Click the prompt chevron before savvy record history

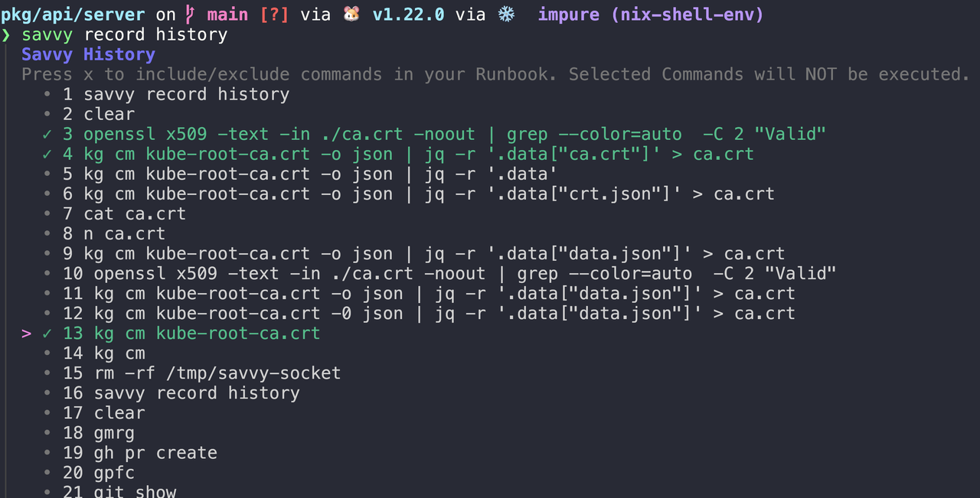(6, 34)
